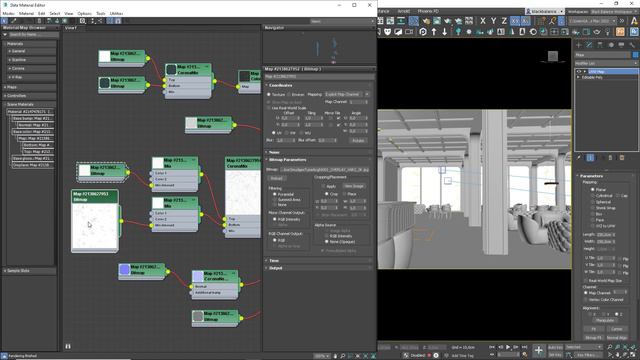This screenshot has height=360, width=640.
Task: Open the Mapping type dropdown
Action: point(347,94)
